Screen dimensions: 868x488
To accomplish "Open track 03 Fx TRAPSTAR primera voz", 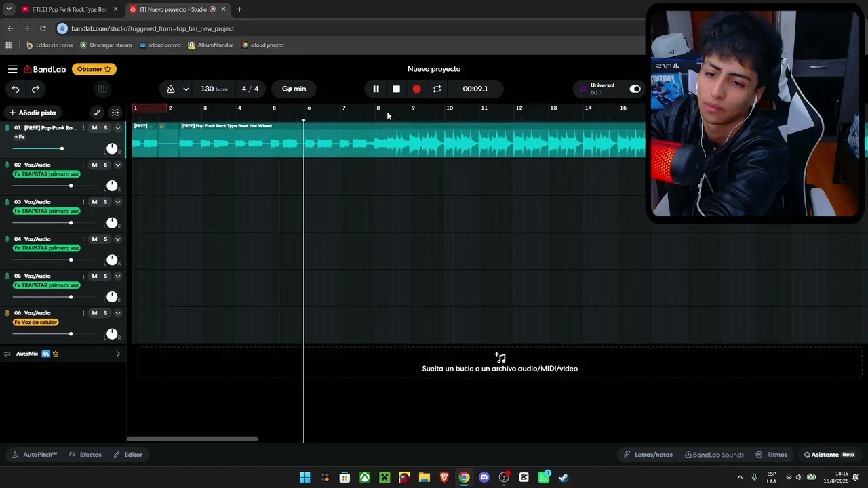I will tap(47, 211).
